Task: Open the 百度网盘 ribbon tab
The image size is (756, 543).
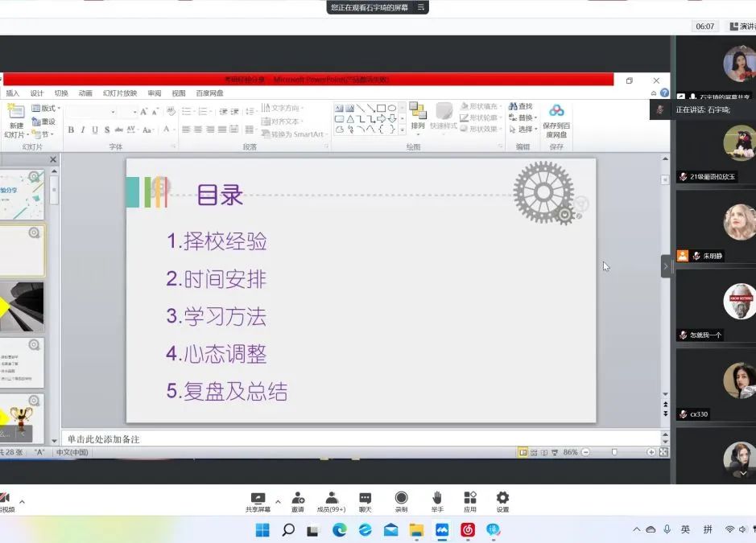Action: click(x=210, y=93)
